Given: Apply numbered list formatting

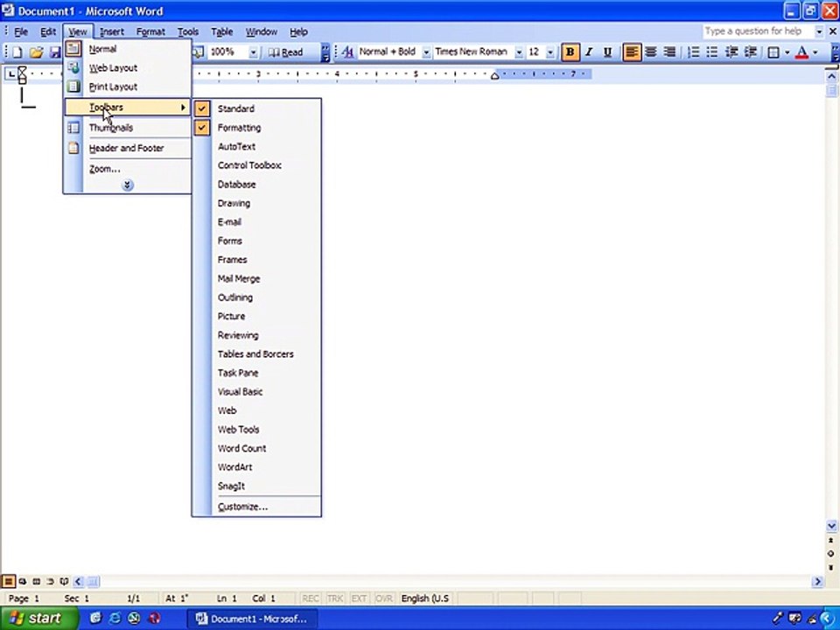Looking at the screenshot, I should (x=694, y=52).
